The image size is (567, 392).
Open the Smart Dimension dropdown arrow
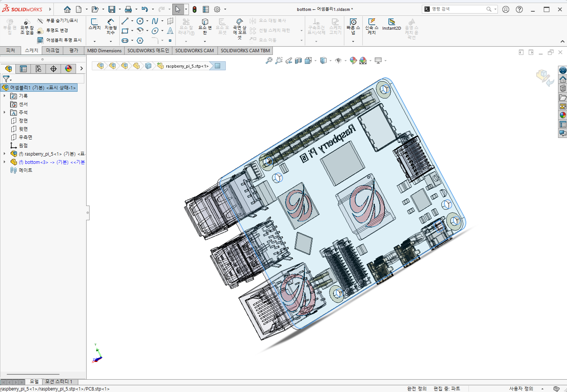click(x=111, y=41)
